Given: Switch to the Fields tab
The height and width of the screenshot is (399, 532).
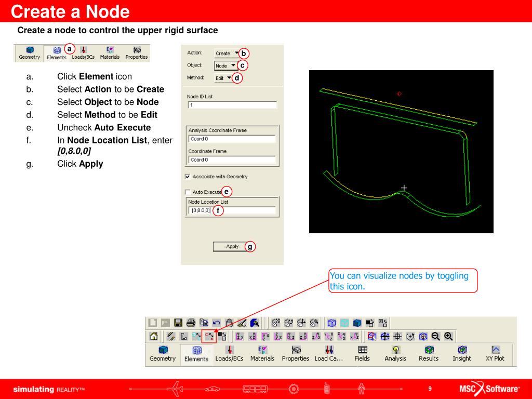Looking at the screenshot, I should coord(362,353).
